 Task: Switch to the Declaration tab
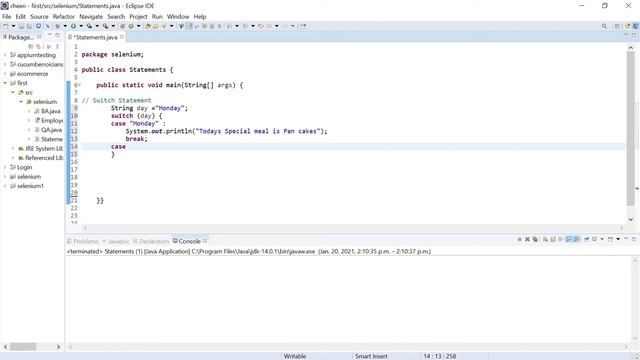[151, 241]
